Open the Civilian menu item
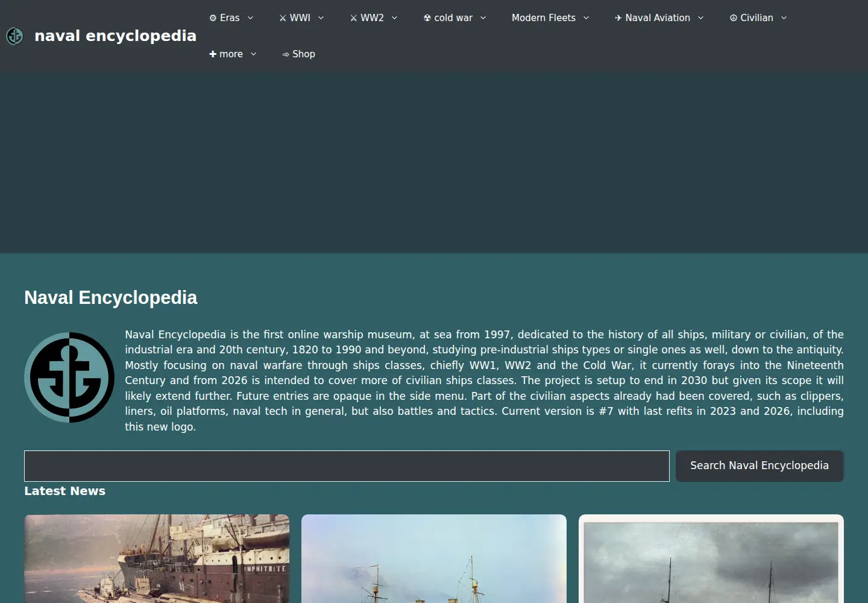868x603 pixels. pyautogui.click(x=752, y=18)
